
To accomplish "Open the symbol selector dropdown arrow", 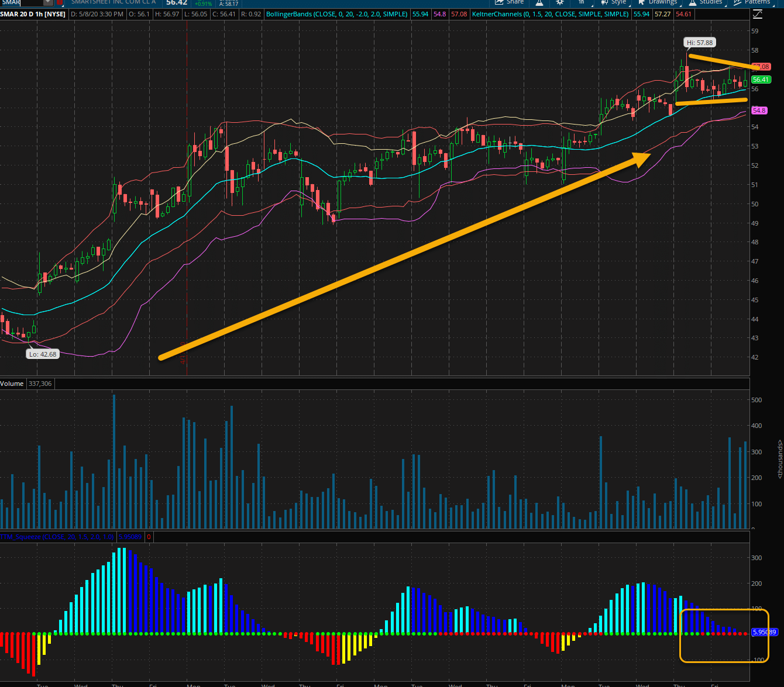I will [48, 2].
